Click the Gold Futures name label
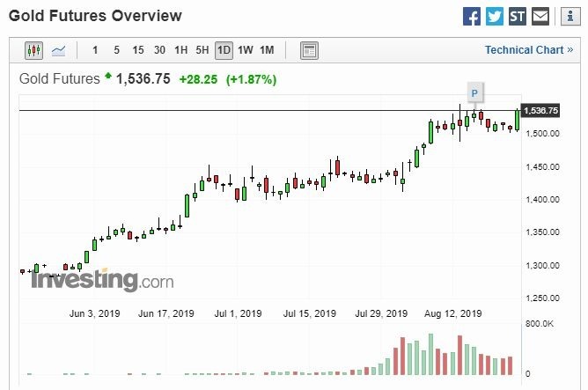Viewport: 588px width, 390px height. 60,79
